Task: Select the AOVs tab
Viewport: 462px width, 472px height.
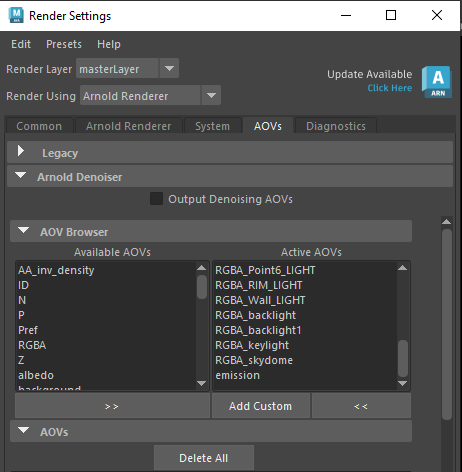Action: [x=268, y=126]
